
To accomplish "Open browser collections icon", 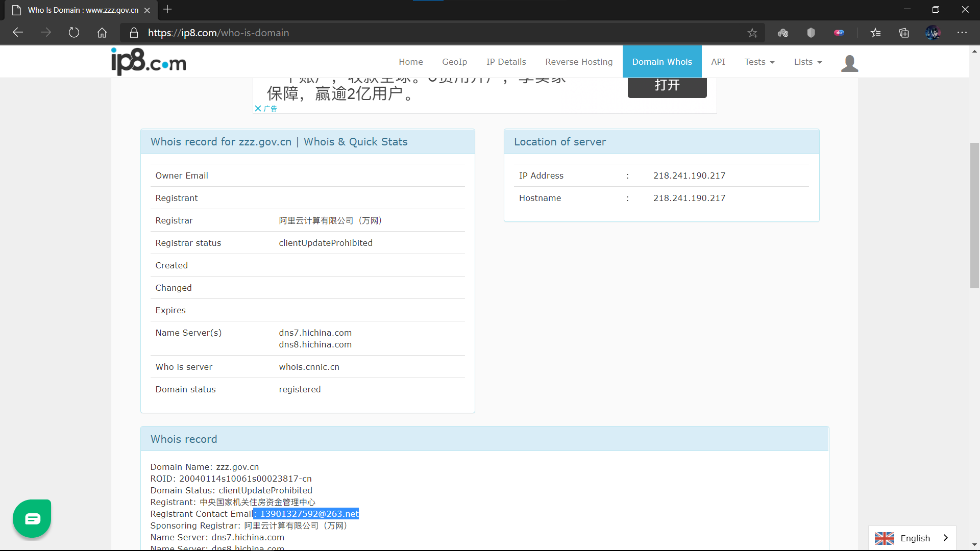I will pos(904,33).
